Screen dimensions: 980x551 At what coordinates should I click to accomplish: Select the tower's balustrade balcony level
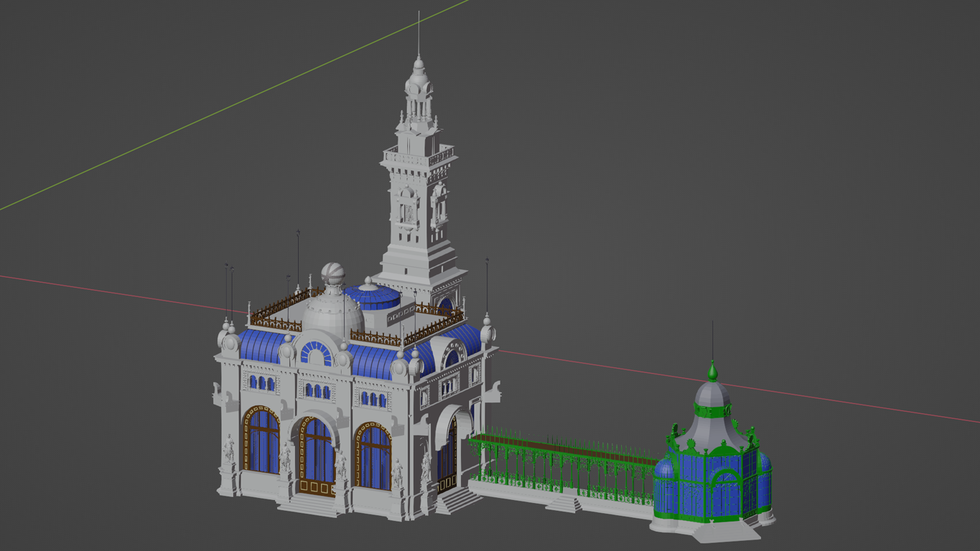(419, 156)
